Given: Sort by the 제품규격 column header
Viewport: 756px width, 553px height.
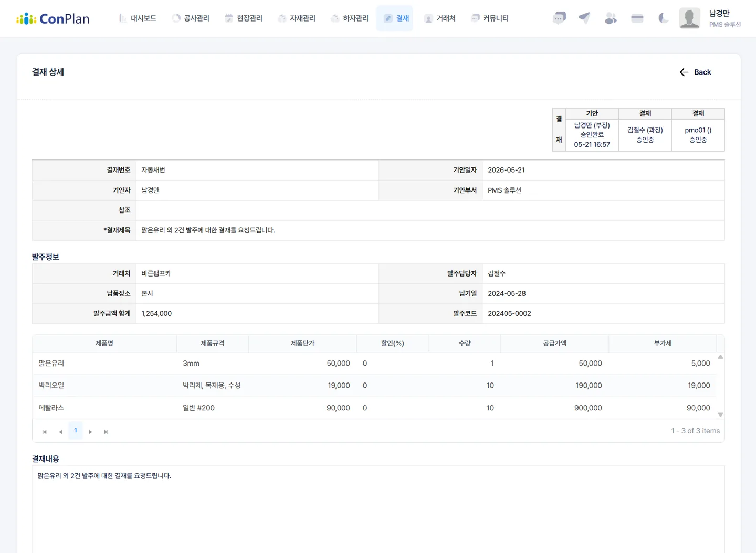Looking at the screenshot, I should click(213, 343).
